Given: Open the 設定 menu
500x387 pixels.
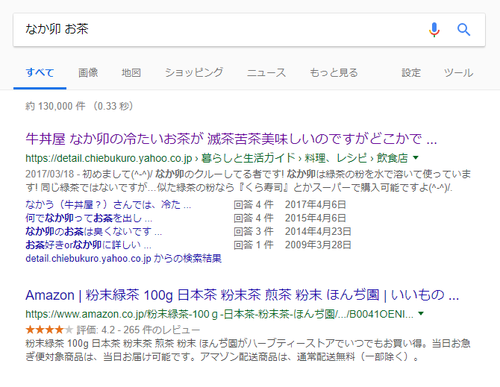Looking at the screenshot, I should (411, 72).
